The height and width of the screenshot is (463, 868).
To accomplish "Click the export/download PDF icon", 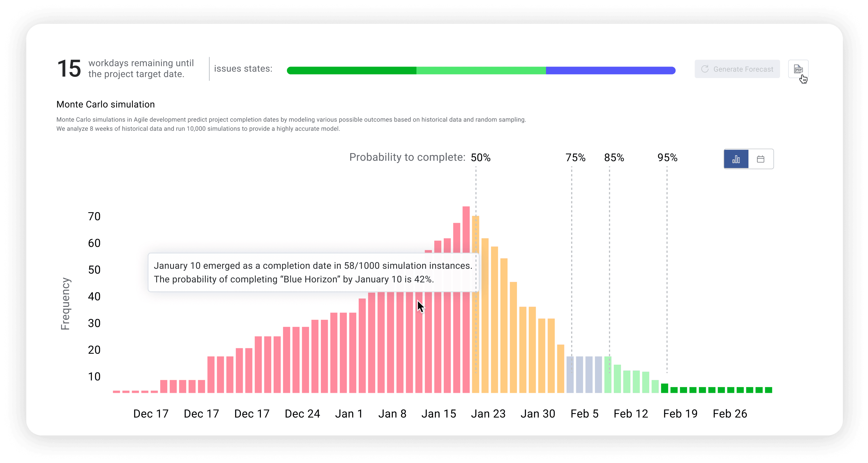I will 800,69.
